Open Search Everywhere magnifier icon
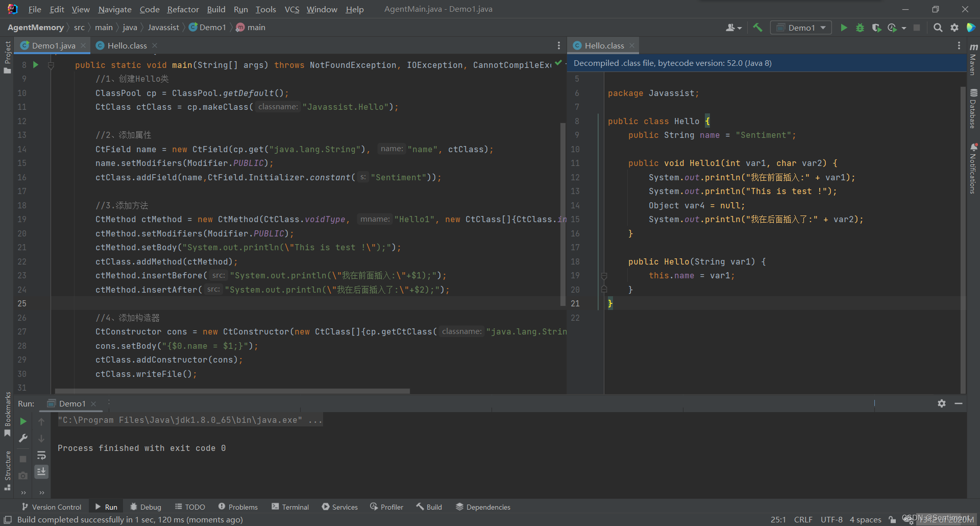The image size is (980, 526). click(938, 28)
